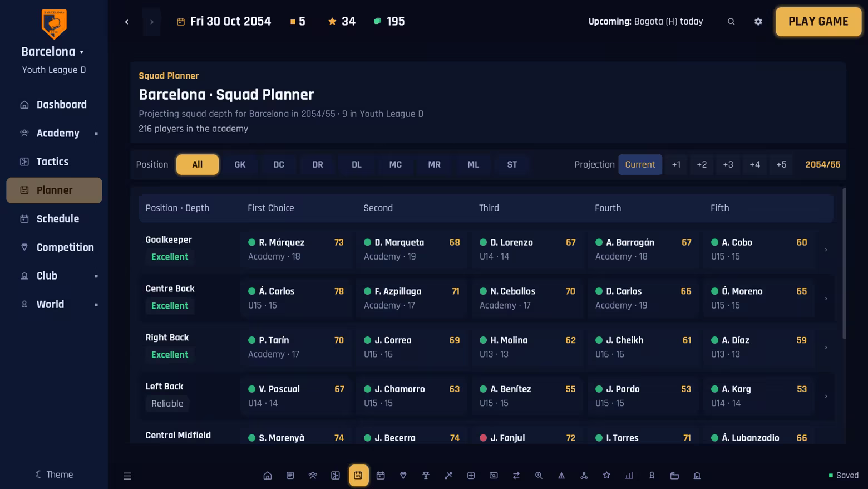
Task: Click the calendar icon beside the date
Action: coord(181,22)
